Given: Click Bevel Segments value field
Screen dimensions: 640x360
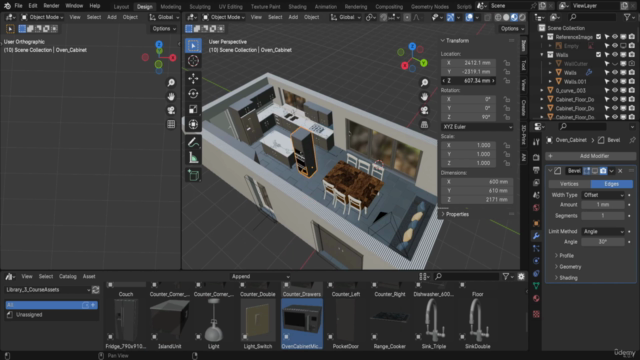Looking at the screenshot, I should (x=603, y=216).
